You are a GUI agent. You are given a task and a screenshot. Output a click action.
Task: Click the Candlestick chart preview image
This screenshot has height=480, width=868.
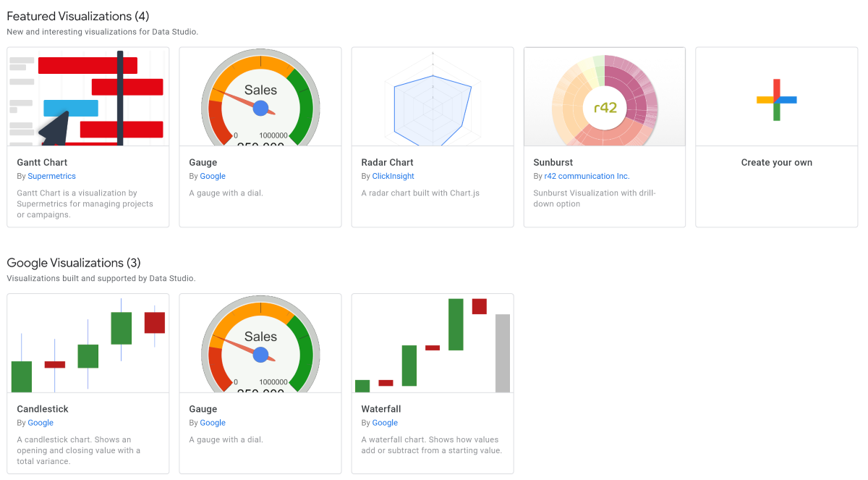[87, 342]
